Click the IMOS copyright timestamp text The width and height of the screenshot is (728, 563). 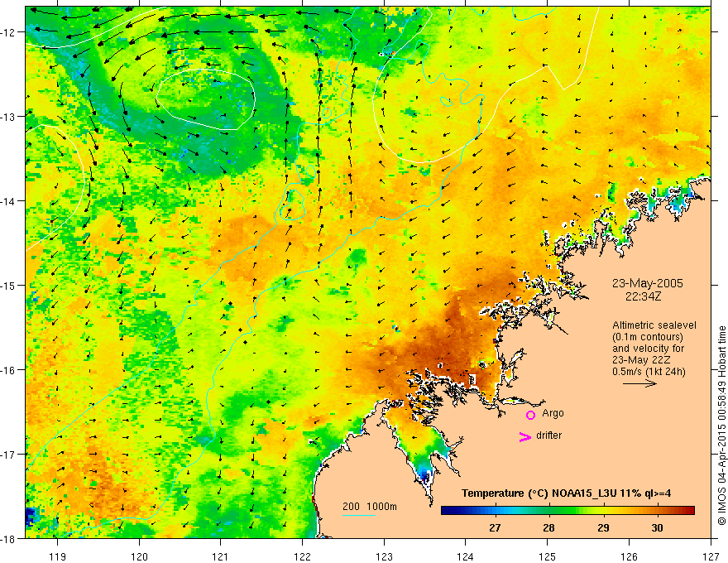coord(722,426)
